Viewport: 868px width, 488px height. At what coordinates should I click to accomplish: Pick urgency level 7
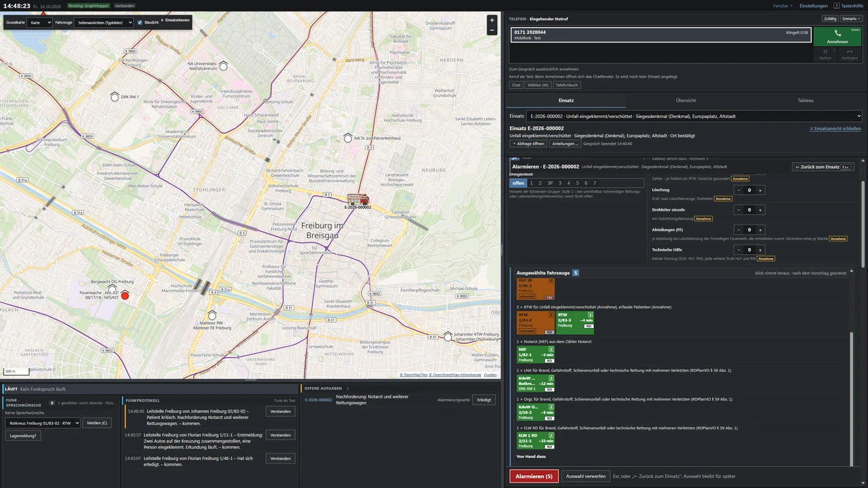coord(595,183)
